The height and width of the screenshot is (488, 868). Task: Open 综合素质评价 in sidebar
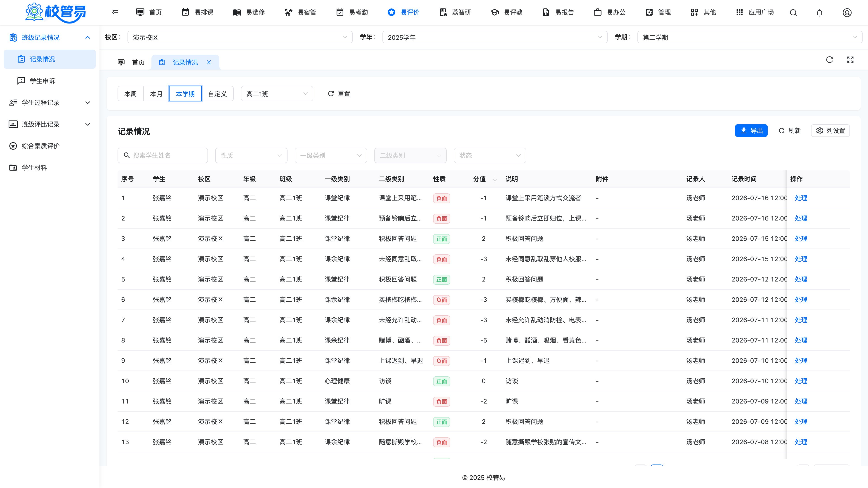50,146
